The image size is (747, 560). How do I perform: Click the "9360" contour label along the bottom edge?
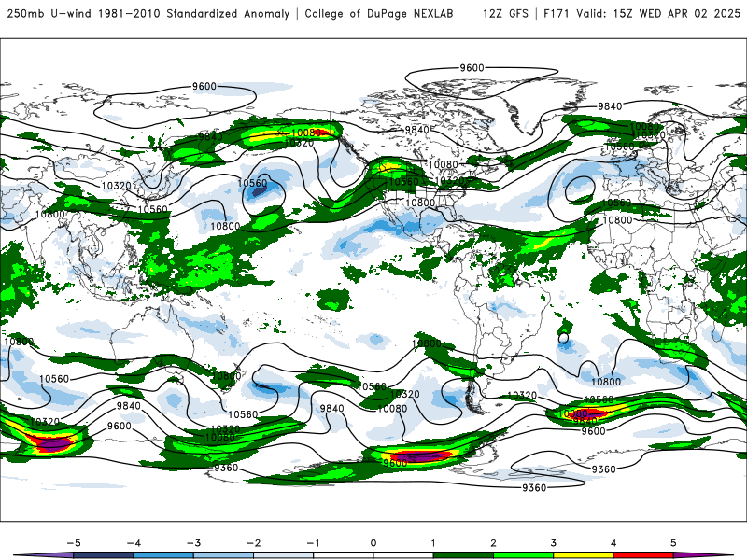(x=534, y=487)
